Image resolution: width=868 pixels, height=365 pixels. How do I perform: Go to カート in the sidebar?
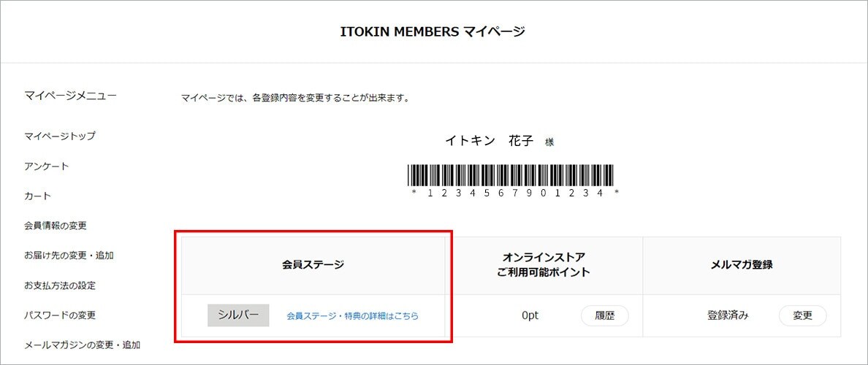(x=38, y=196)
